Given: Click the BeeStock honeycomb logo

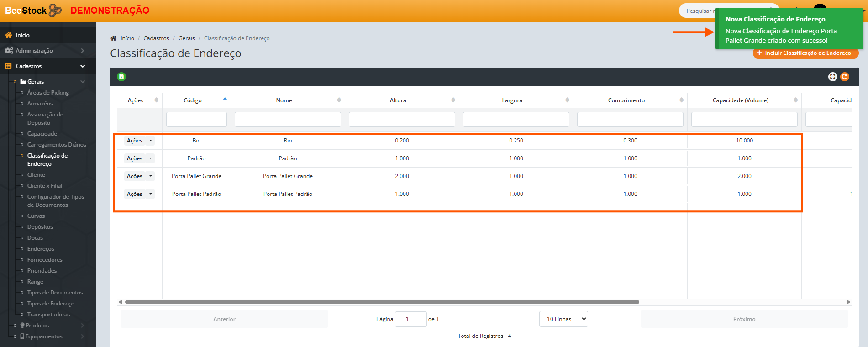Looking at the screenshot, I should tap(55, 10).
